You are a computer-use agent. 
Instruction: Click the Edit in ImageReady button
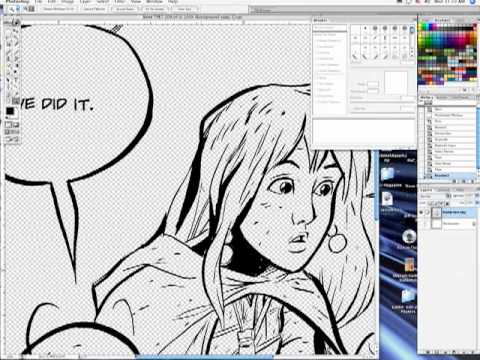click(x=12, y=140)
